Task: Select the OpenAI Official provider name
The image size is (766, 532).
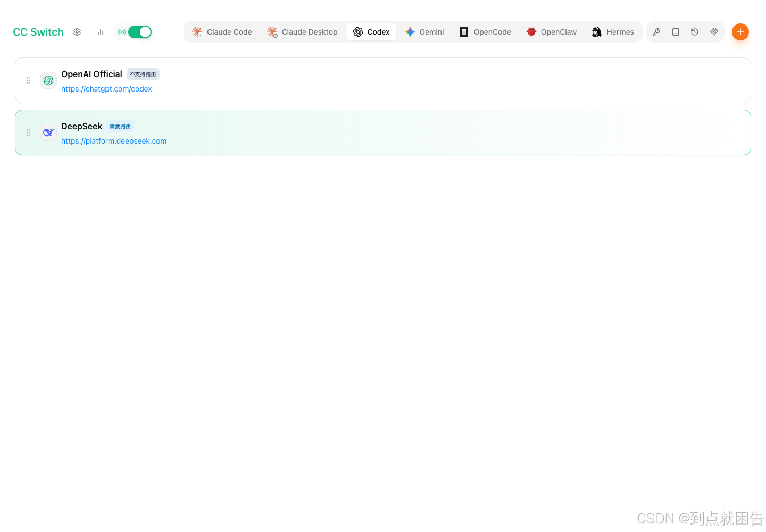Action: click(x=91, y=74)
